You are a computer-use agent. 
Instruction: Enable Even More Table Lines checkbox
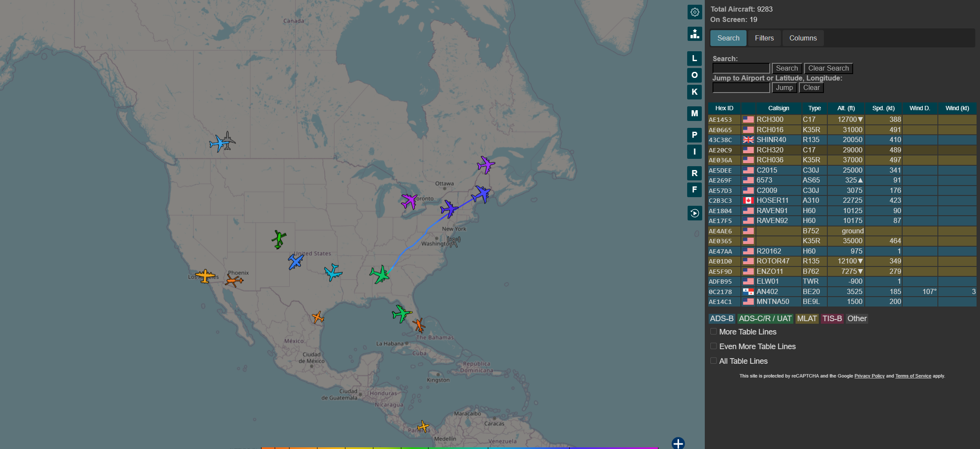pos(713,346)
